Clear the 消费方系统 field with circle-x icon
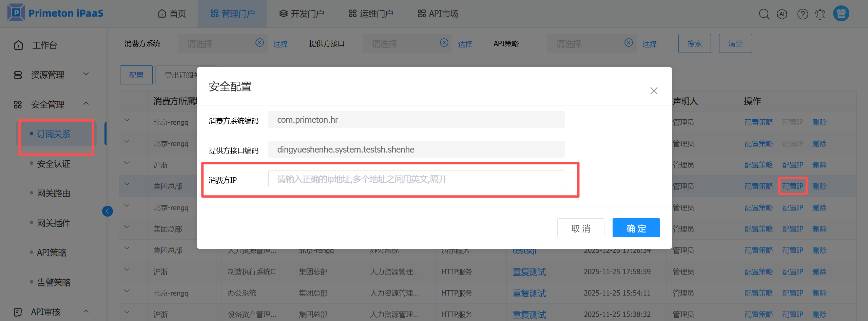Screen dimensions: 868x321 click(x=259, y=43)
